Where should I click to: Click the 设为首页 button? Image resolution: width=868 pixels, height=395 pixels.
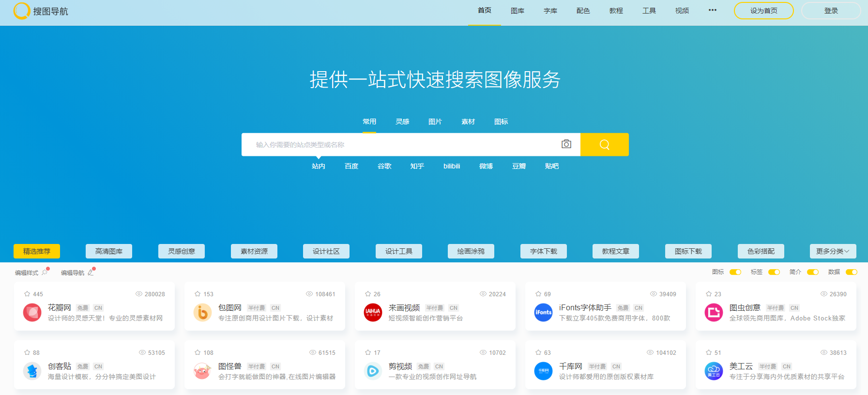[x=764, y=11]
